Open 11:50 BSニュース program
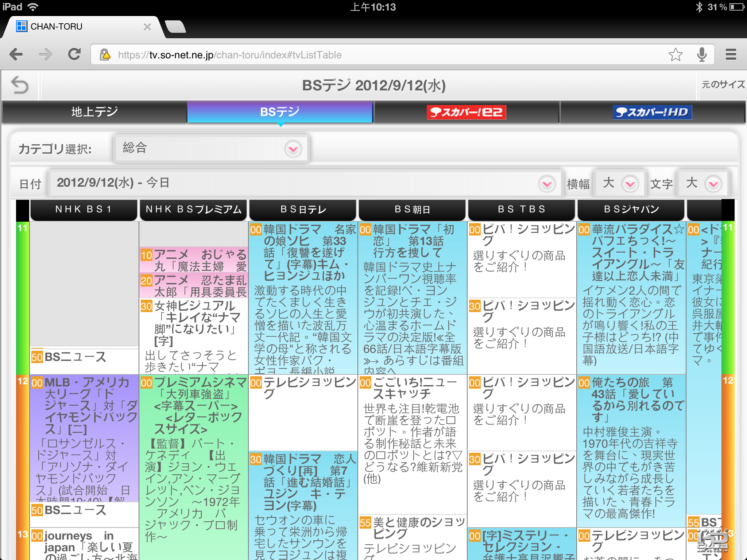This screenshot has height=560, width=747. click(84, 361)
